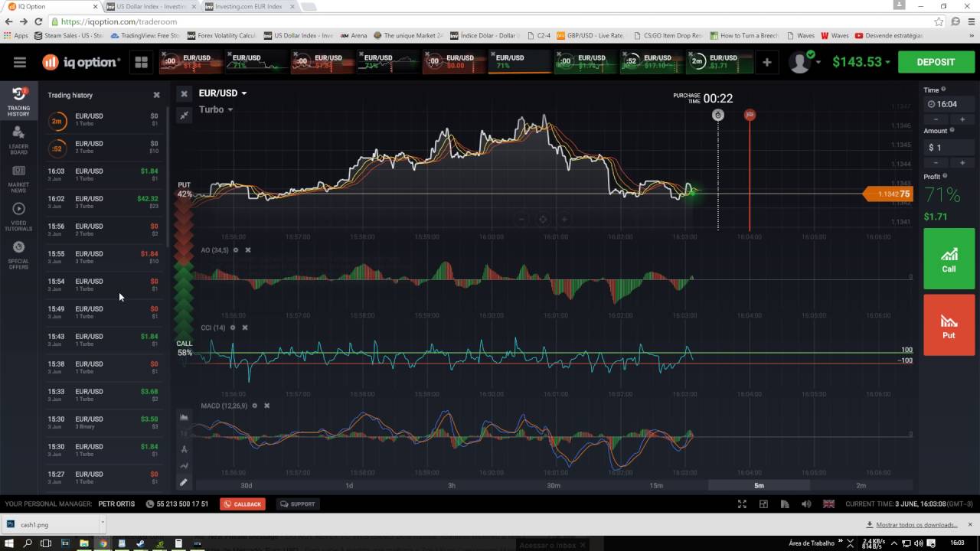Image resolution: width=980 pixels, height=551 pixels.
Task: Place a Put trade
Action: click(949, 324)
